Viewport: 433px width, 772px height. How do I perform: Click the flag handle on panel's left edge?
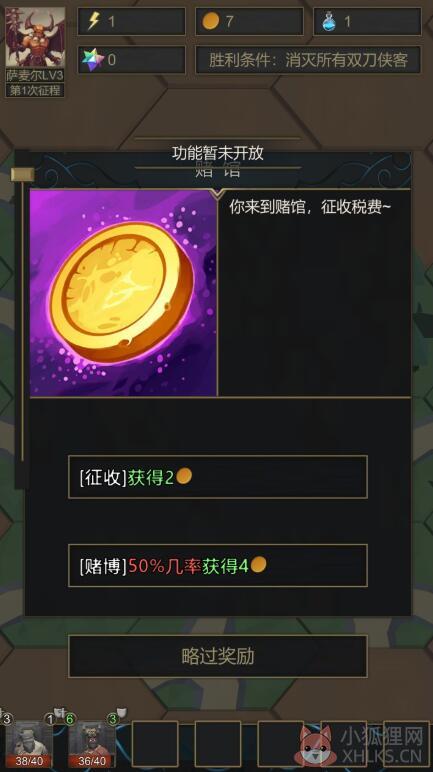(23, 174)
